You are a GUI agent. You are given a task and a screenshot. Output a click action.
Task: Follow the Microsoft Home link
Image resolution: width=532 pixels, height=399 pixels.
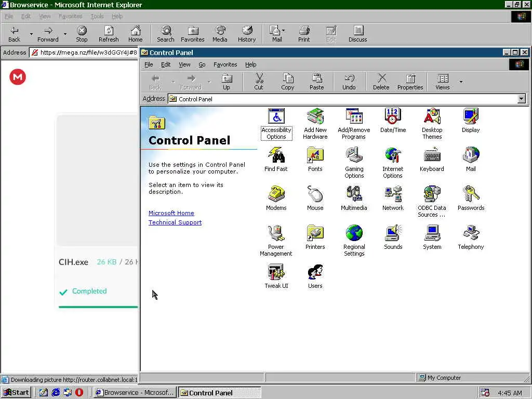tap(171, 213)
